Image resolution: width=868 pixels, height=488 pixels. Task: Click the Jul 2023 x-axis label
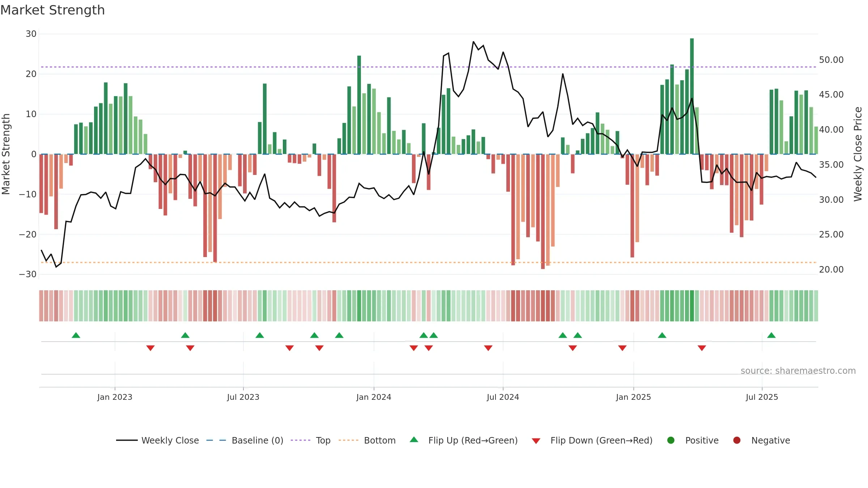point(243,397)
